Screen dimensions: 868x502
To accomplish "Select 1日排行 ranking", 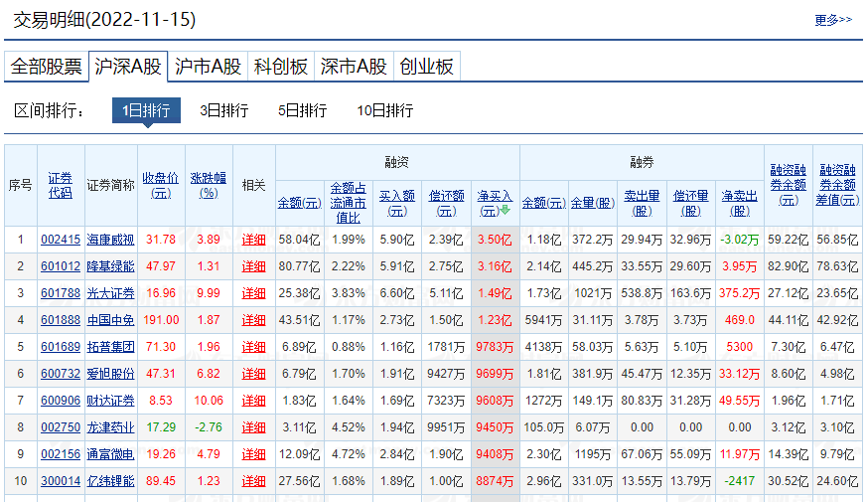I will tap(146, 110).
